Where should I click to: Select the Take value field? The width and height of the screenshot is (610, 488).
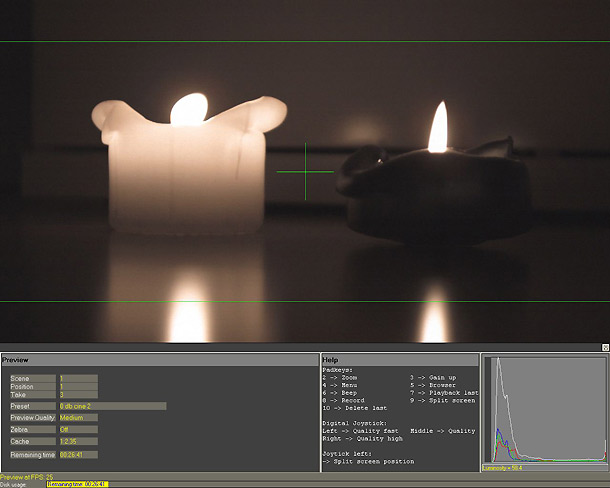pyautogui.click(x=78, y=396)
